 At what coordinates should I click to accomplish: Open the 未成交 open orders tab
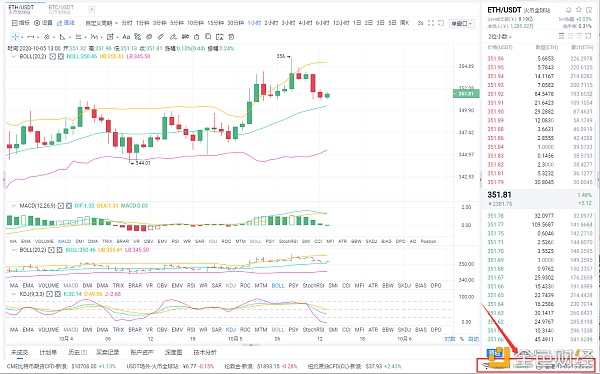[19, 352]
